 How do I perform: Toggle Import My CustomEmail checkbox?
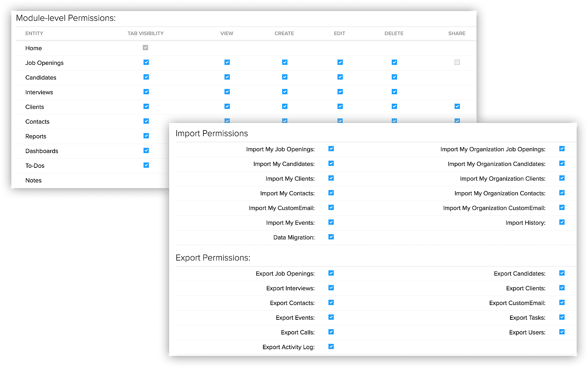point(331,207)
